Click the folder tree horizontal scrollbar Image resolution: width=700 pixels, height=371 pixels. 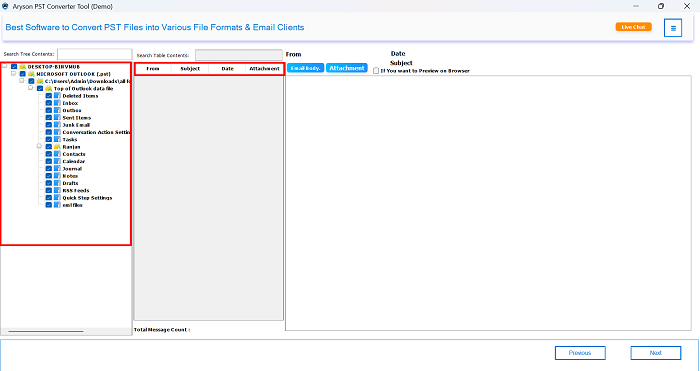pyautogui.click(x=46, y=332)
